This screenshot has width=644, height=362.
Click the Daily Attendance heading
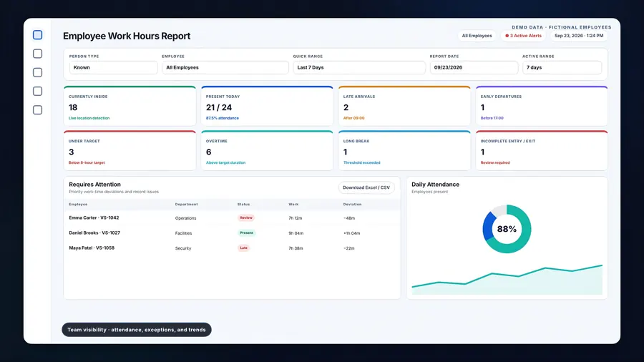(435, 185)
